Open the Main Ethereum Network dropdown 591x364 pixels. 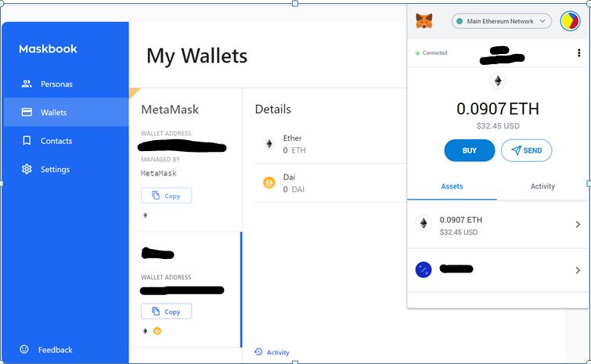pyautogui.click(x=501, y=21)
